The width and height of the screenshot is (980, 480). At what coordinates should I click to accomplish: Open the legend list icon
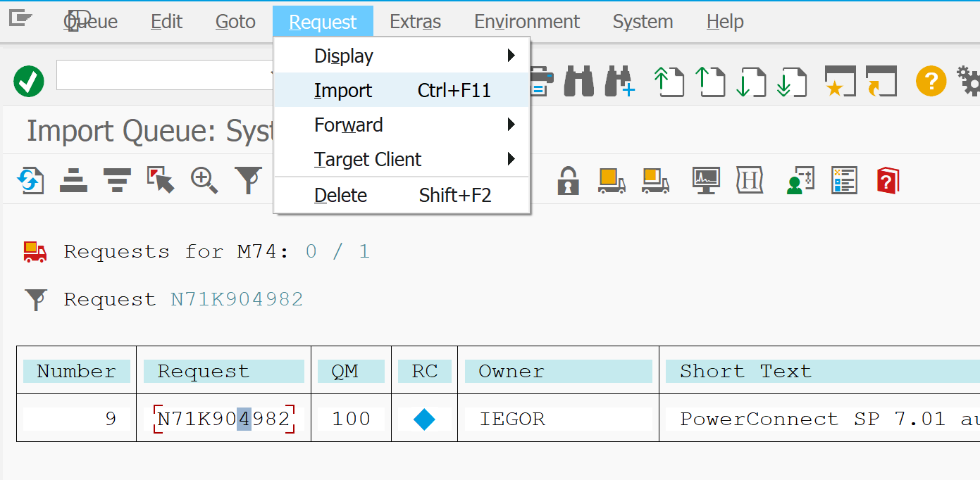[x=844, y=181]
